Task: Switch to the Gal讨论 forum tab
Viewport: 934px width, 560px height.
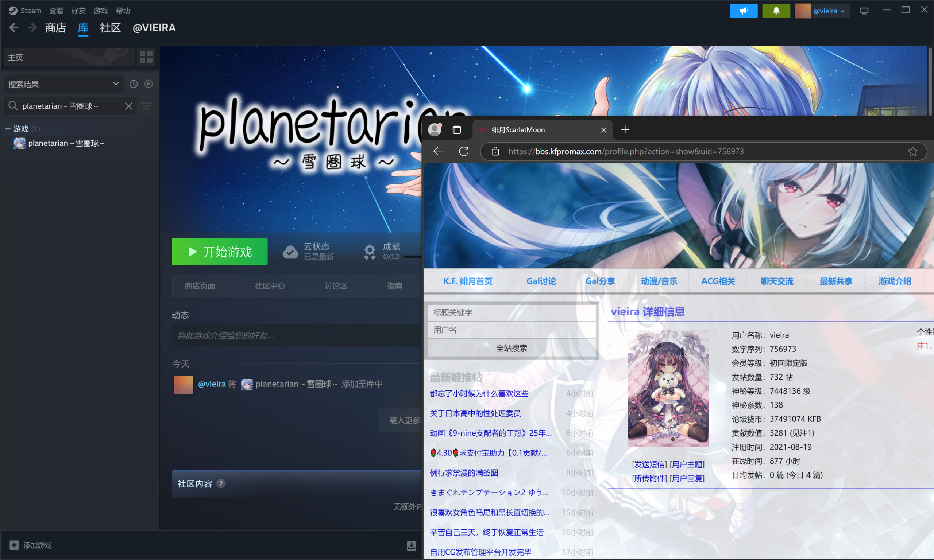Action: 541,281
